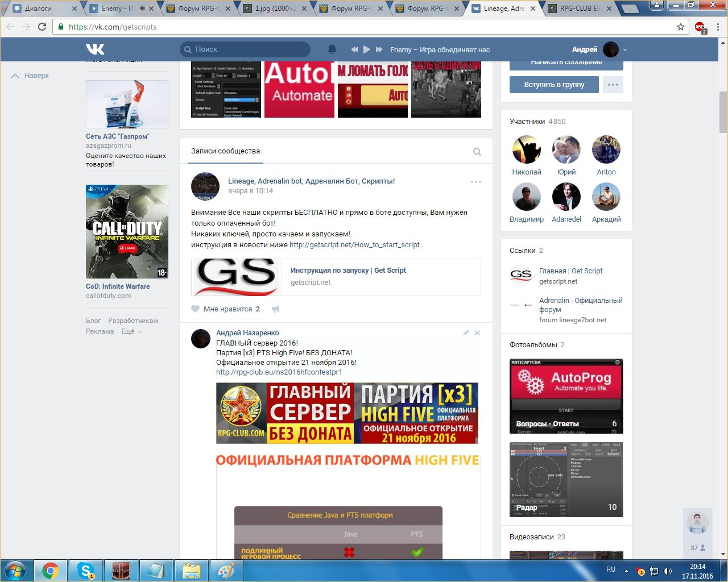
Task: Open the Инструкция по запуску link preview
Action: [336, 277]
